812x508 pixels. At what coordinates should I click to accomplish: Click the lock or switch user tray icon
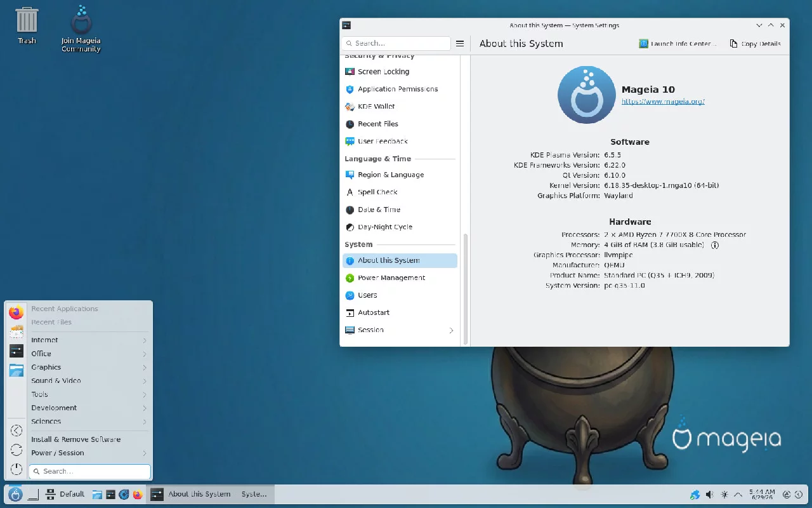(x=787, y=494)
